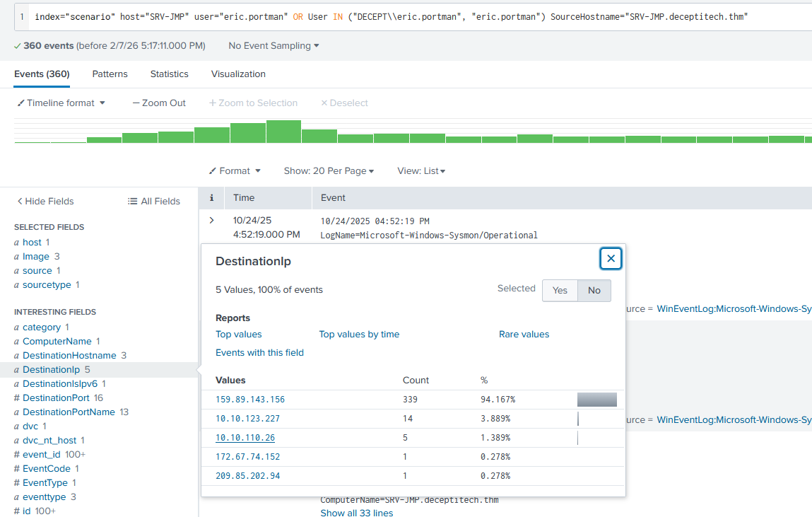
Task: Open the dvc field in sidebar
Action: 30,426
